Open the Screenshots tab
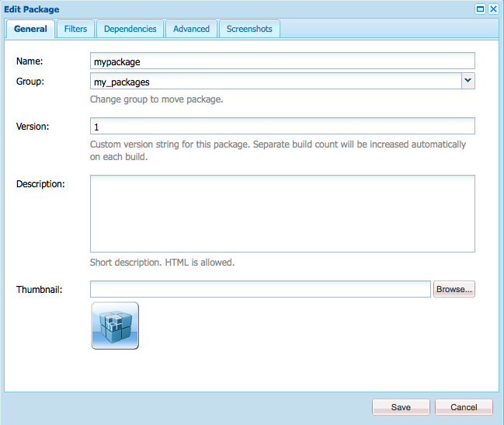 (249, 29)
